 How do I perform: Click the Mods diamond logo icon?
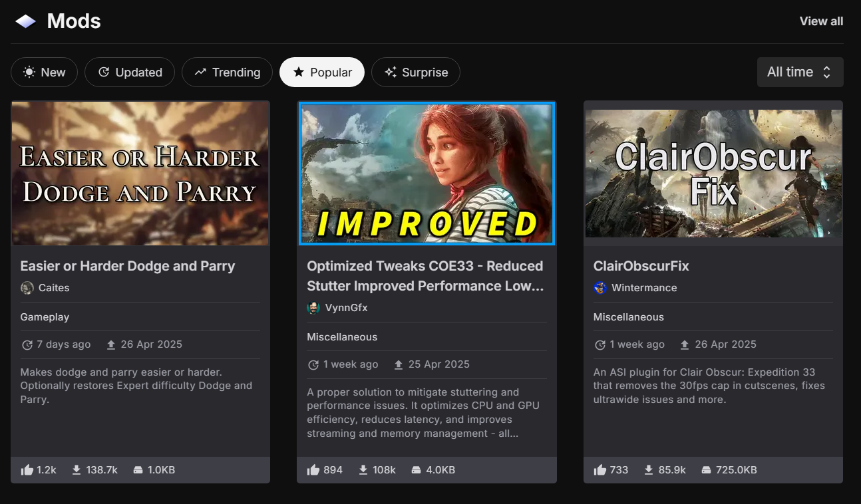(26, 21)
